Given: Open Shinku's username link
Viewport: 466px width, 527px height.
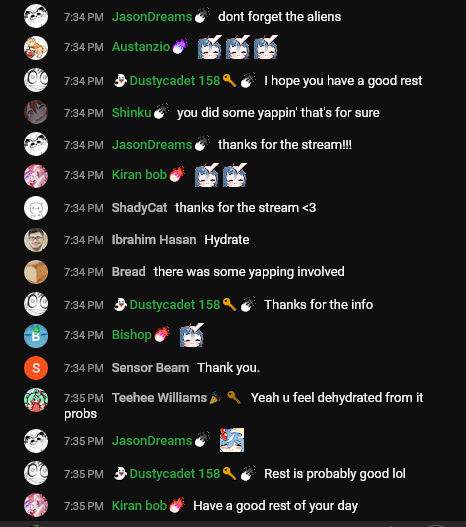Looking at the screenshot, I should click(131, 113).
